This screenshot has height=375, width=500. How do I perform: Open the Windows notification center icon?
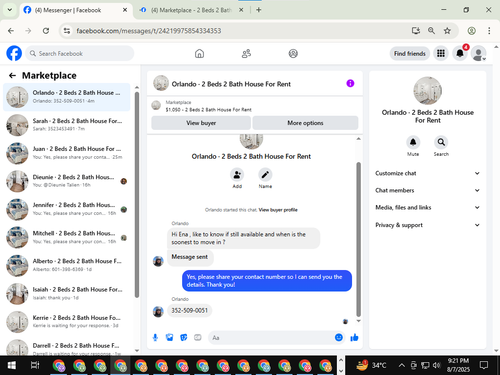[x=484, y=365]
